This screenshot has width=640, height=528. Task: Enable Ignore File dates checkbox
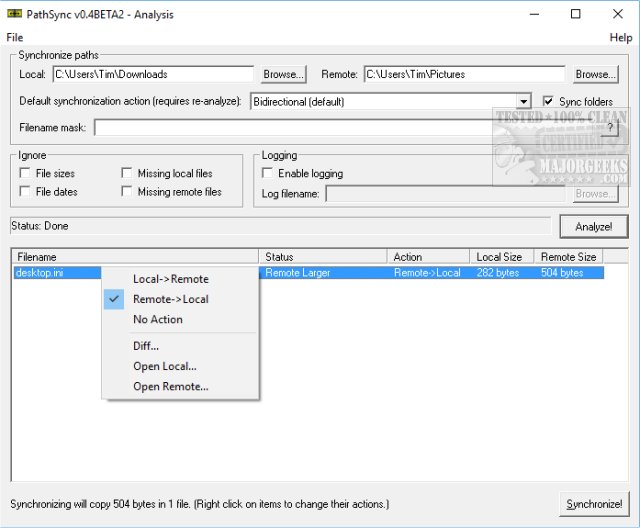point(25,191)
